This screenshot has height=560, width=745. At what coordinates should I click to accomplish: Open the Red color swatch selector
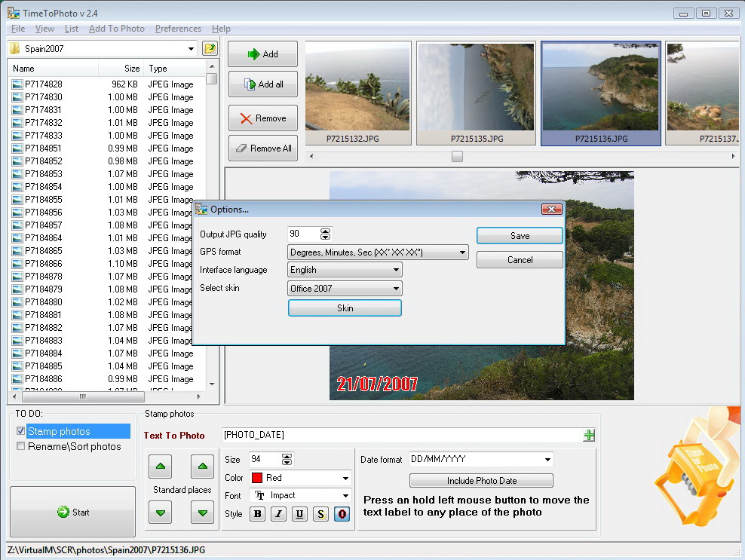(301, 478)
